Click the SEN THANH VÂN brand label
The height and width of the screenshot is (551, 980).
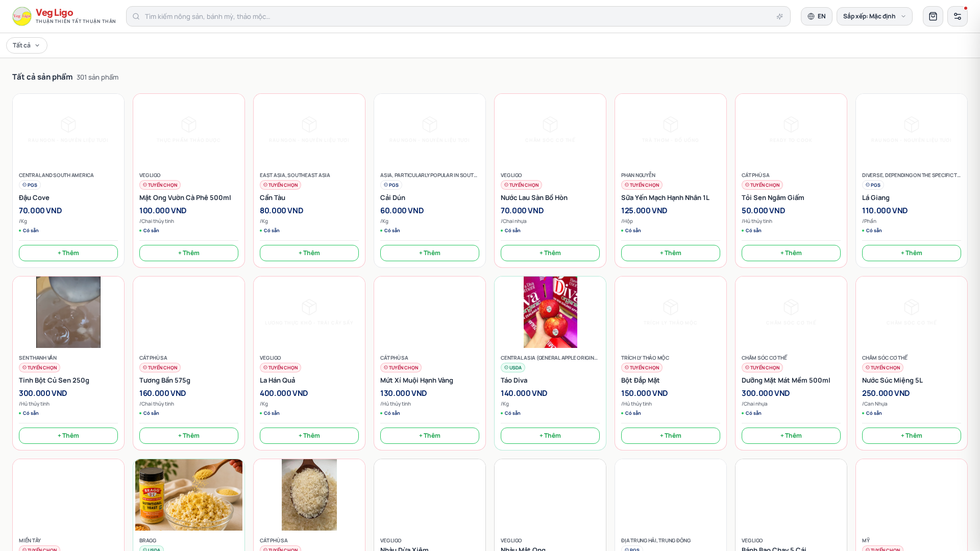38,358
